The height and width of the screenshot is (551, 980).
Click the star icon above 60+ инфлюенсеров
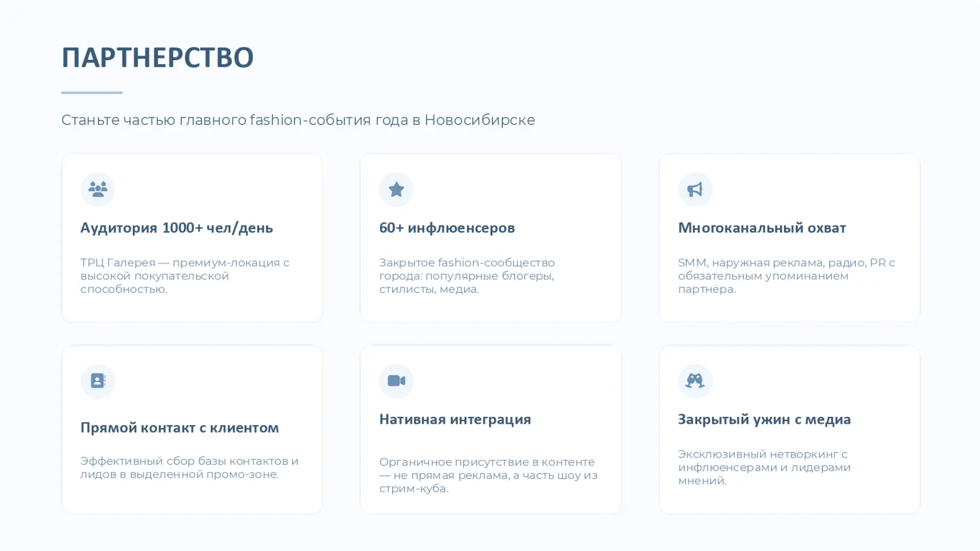tap(396, 189)
